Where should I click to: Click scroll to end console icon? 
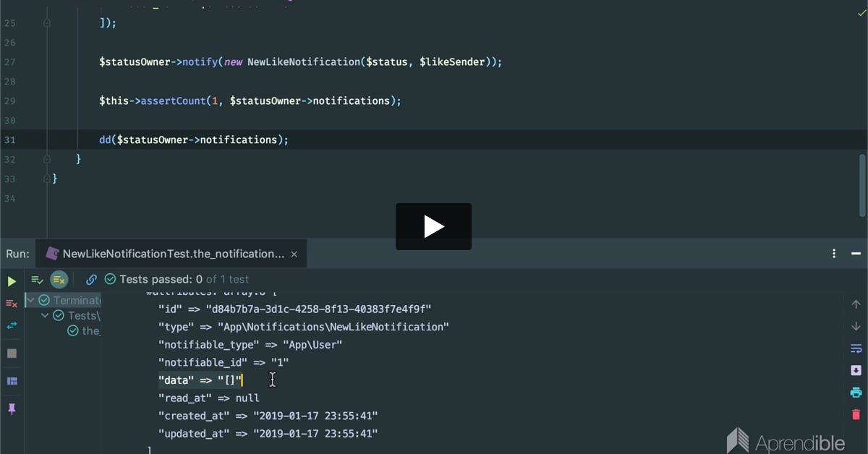click(856, 370)
